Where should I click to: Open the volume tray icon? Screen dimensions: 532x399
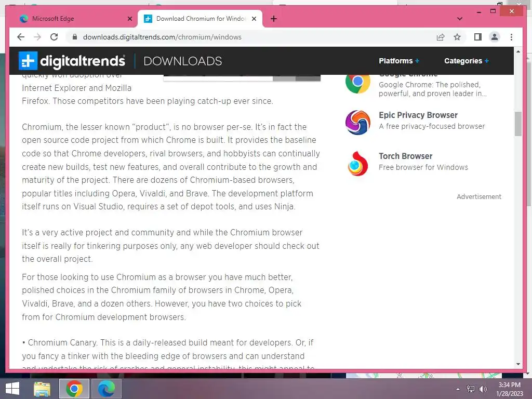click(483, 389)
